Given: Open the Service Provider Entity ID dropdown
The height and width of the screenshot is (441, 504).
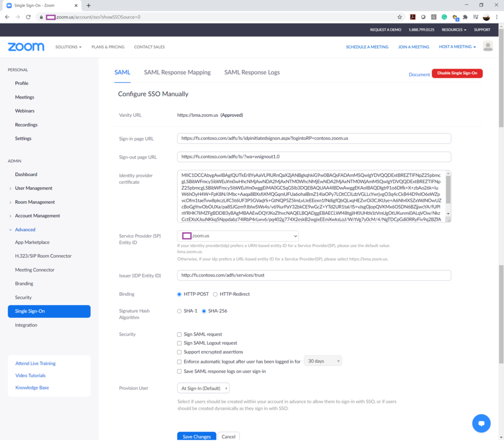Looking at the screenshot, I should click(238, 236).
